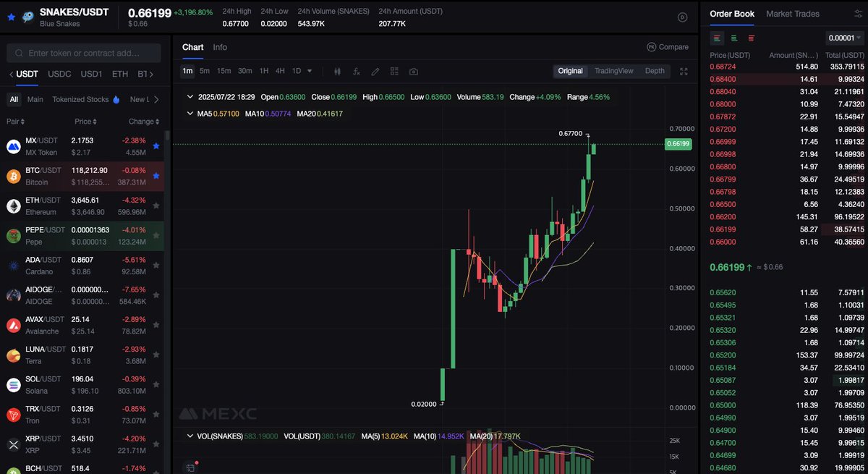This screenshot has height=474, width=868.
Task: Collapse the OHLC info row chevron
Action: click(190, 97)
